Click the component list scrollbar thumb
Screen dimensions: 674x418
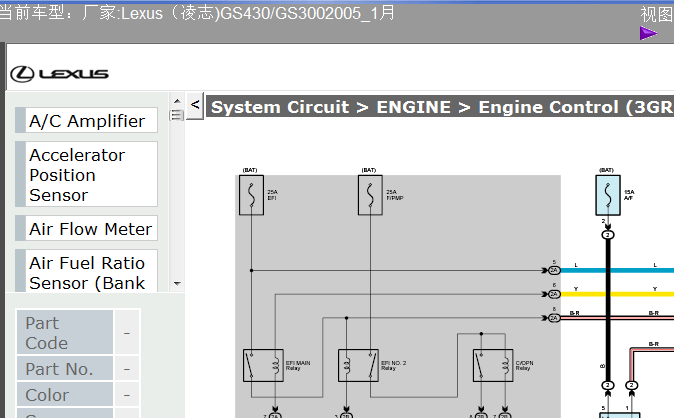pos(176,115)
